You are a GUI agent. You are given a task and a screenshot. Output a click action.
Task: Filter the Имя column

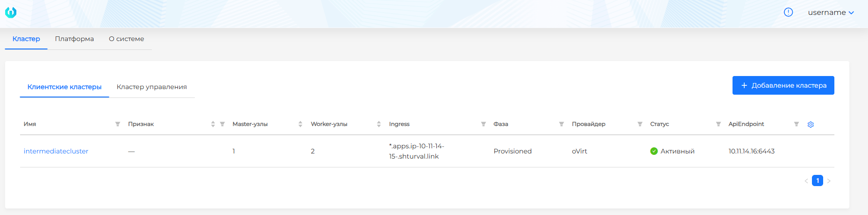(x=118, y=124)
